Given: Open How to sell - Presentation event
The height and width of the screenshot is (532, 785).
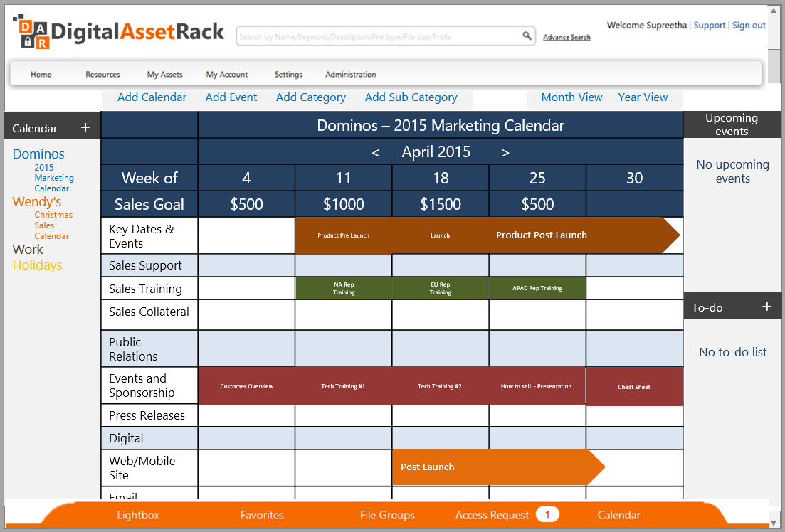Looking at the screenshot, I should [536, 386].
